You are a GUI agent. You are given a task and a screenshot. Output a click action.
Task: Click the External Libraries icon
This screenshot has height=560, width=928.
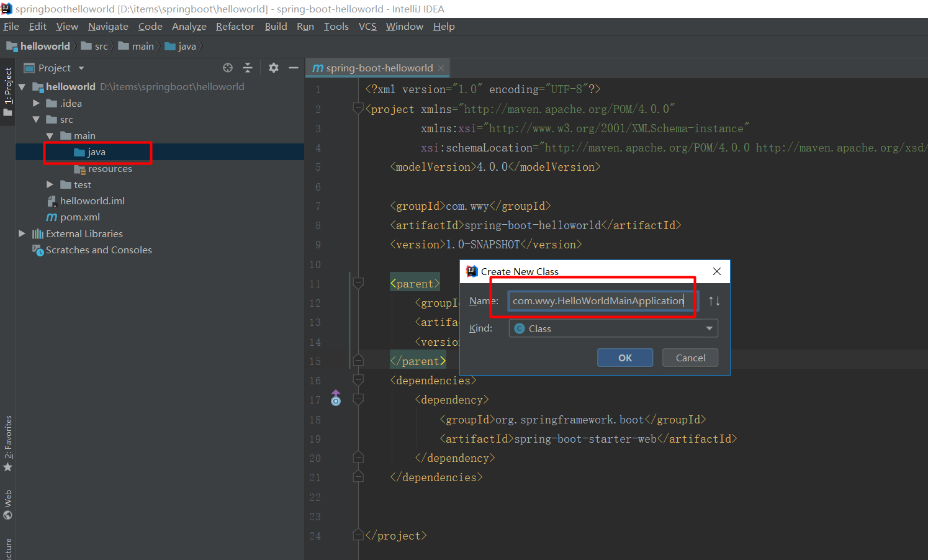(x=38, y=234)
